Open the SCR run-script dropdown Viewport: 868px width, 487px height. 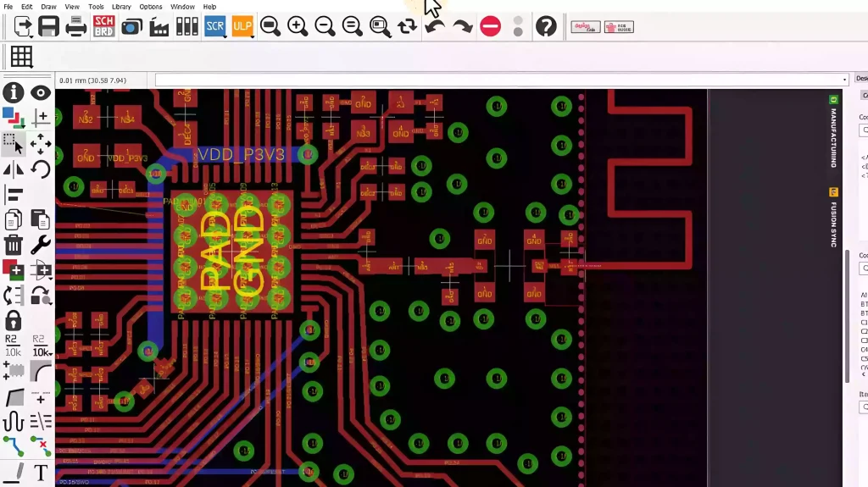[x=215, y=26]
